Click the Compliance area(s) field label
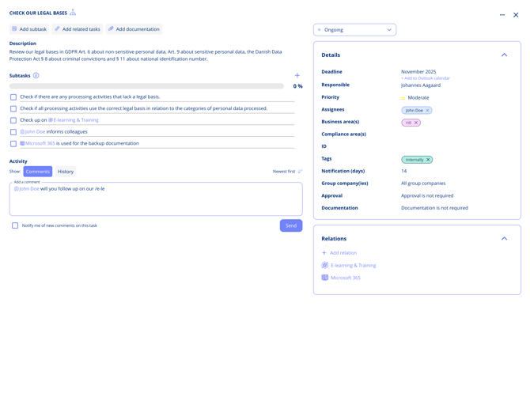Viewport: 530px width, 420px height. click(x=344, y=134)
